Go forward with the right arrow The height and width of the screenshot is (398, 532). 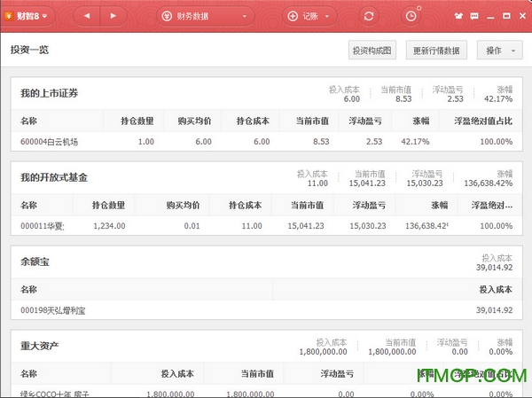click(113, 16)
